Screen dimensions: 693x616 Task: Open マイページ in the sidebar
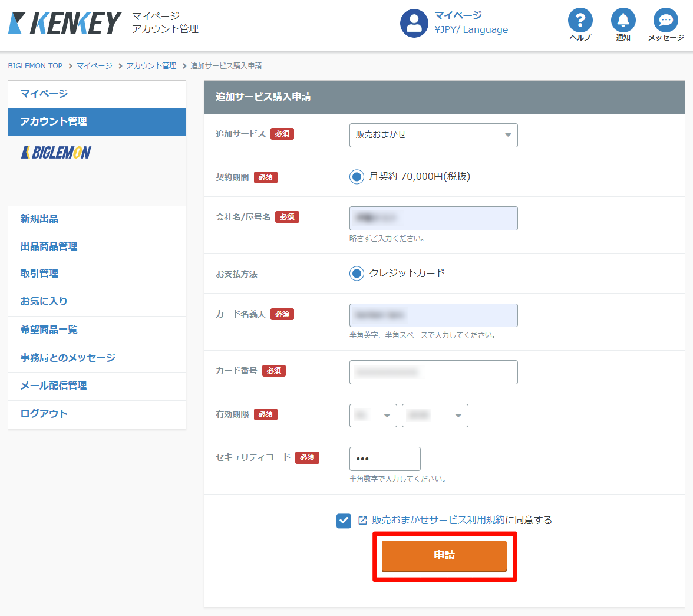click(x=97, y=94)
